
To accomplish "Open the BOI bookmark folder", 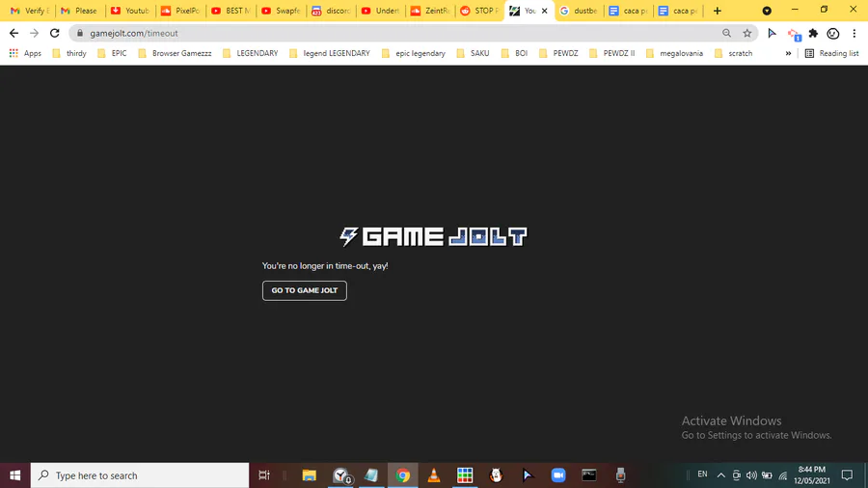I will 514,53.
